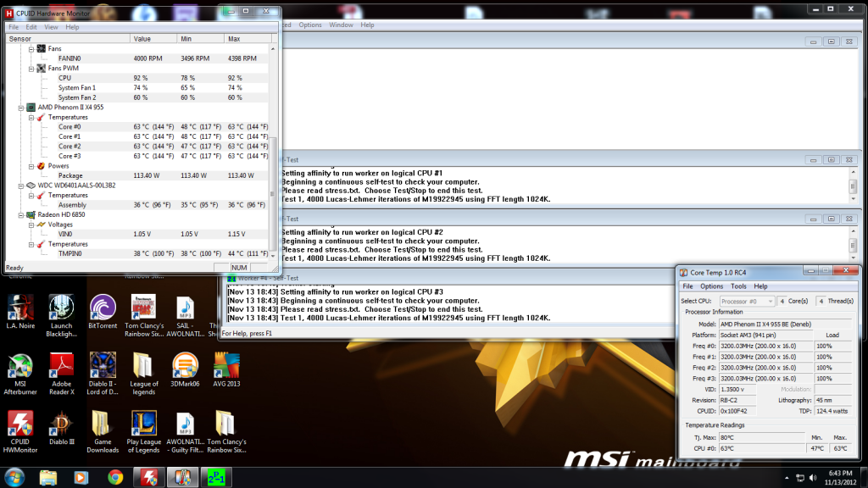Select the Game Downloads folder icon
The width and height of the screenshot is (868, 488).
(103, 432)
